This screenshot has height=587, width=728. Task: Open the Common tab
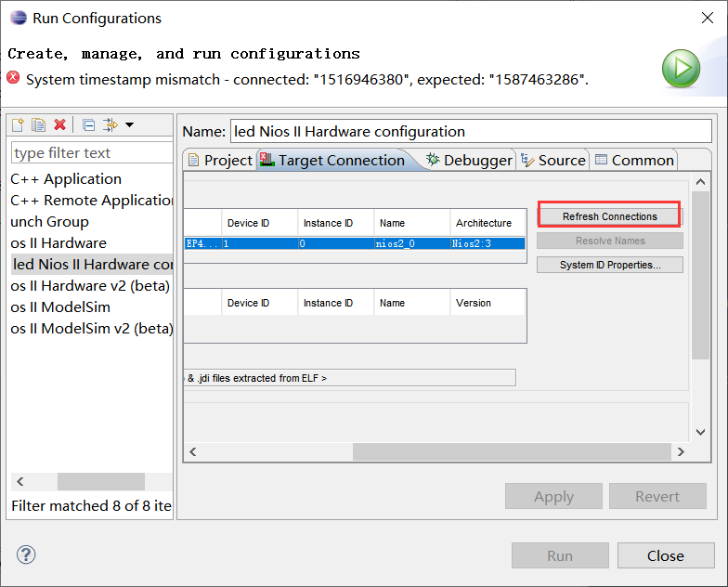pyautogui.click(x=634, y=160)
